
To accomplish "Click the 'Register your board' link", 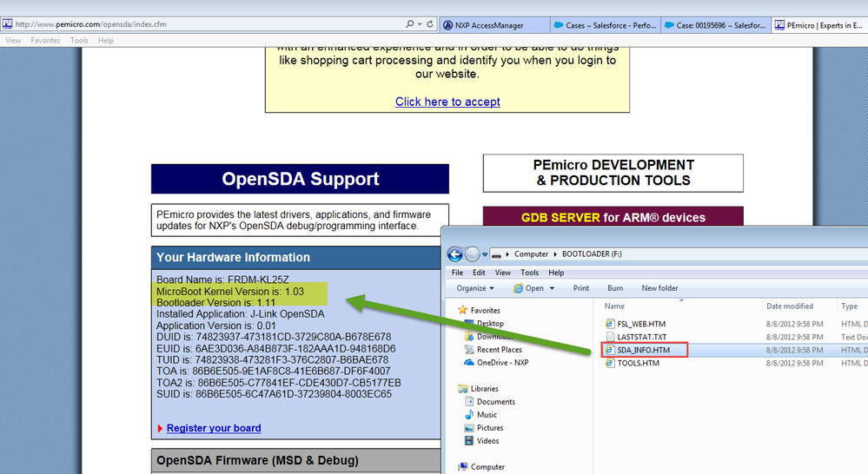I will [x=214, y=428].
